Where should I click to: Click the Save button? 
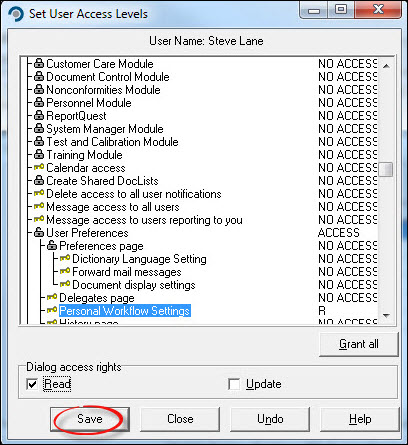[90, 419]
